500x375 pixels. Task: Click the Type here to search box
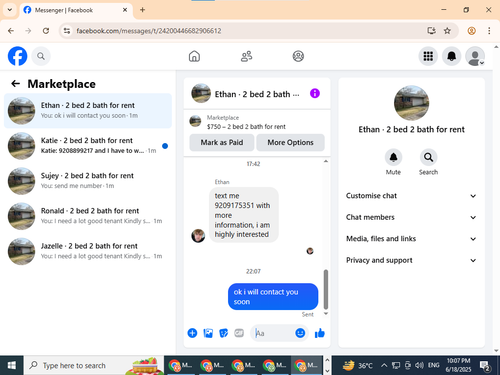point(94,365)
